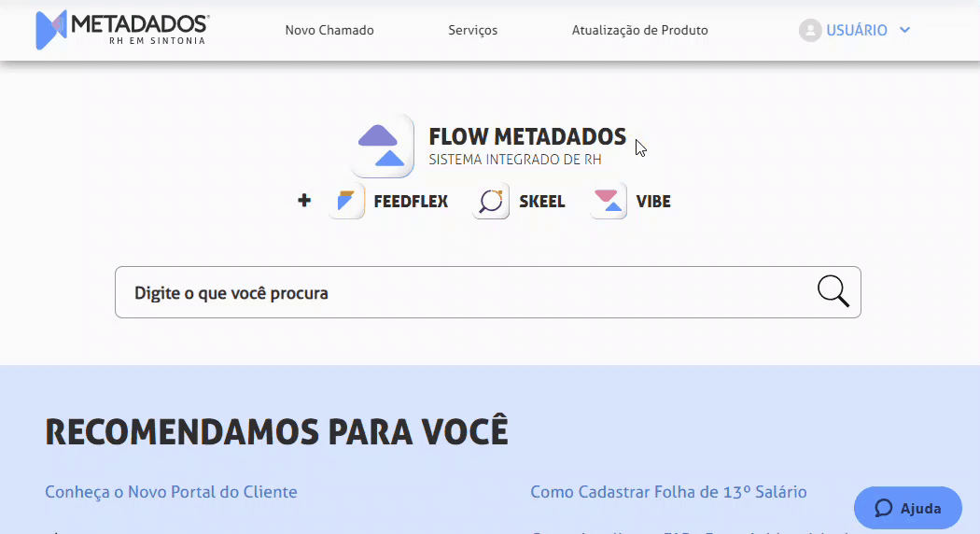Click the user avatar icon

pyautogui.click(x=809, y=30)
